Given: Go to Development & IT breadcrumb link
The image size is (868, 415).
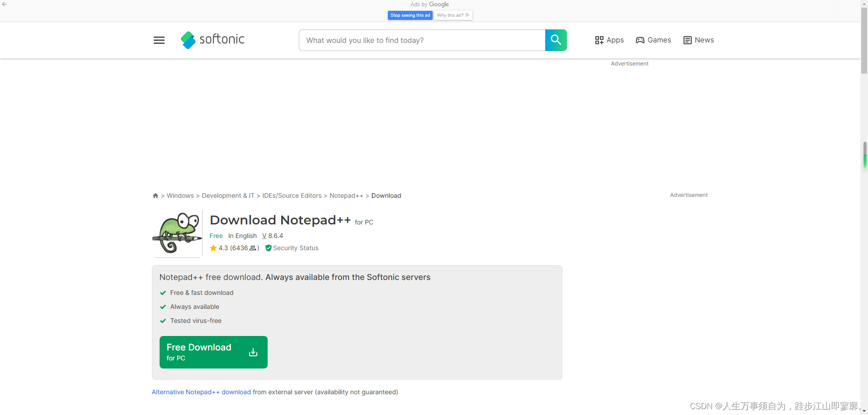Looking at the screenshot, I should pyautogui.click(x=228, y=196).
